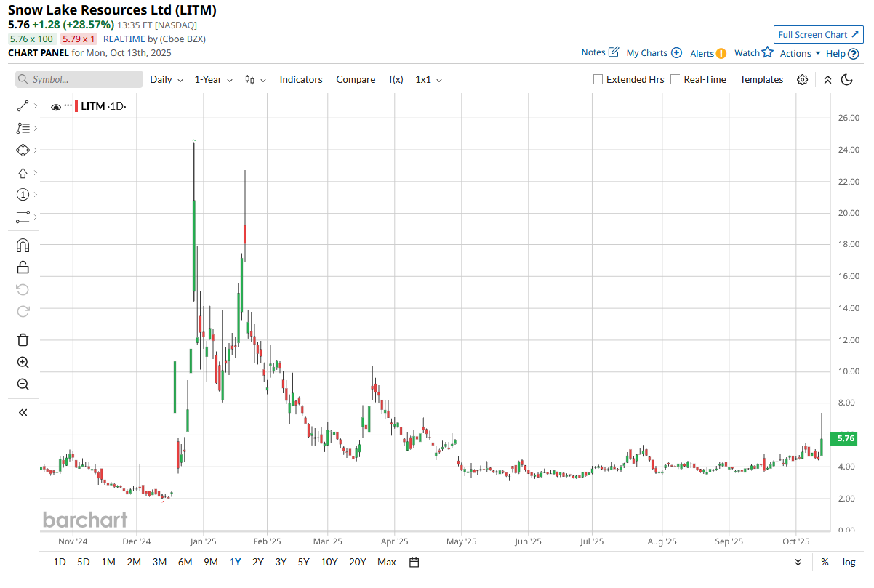
Task: Toggle the lock drawings icon
Action: [x=23, y=267]
